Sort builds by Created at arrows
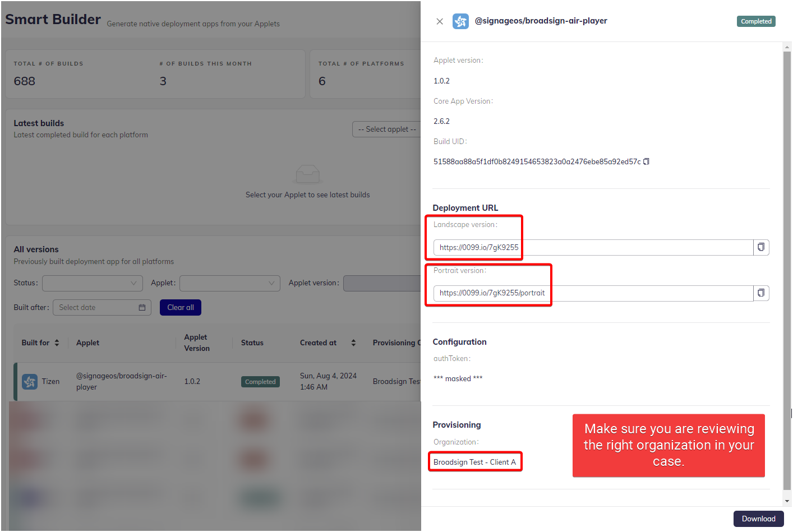793x532 pixels. tap(353, 343)
